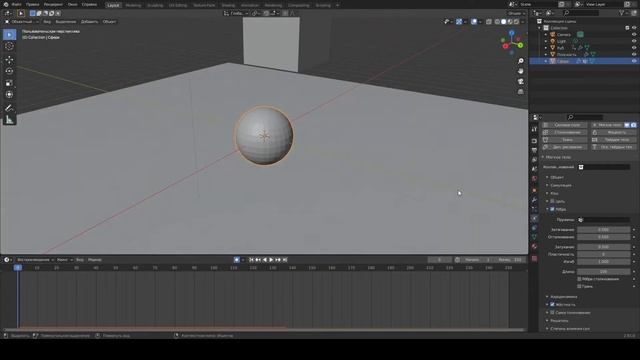This screenshot has height=360, width=640.
Task: Open the Добавить menu in viewport header
Action: (89, 22)
